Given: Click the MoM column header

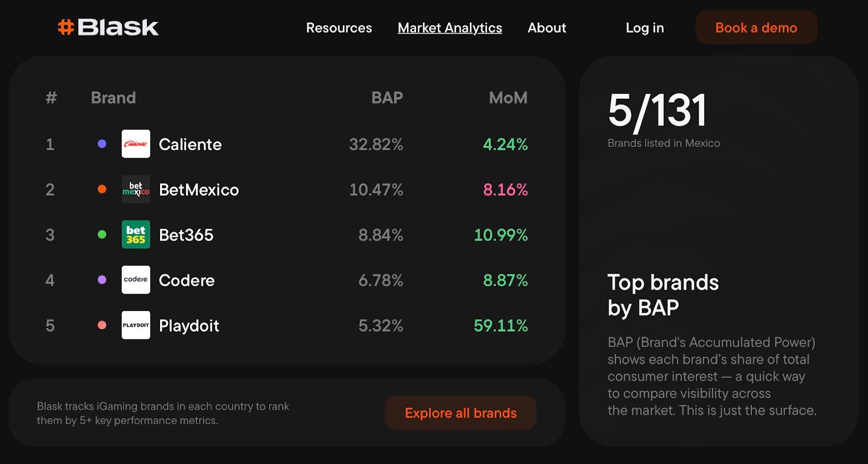Looking at the screenshot, I should pyautogui.click(x=508, y=98).
